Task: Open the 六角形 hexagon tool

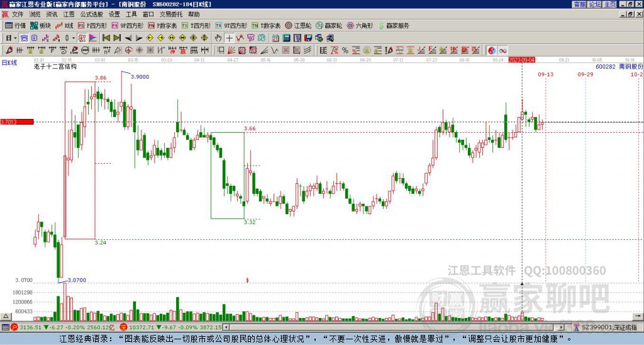Action: pos(360,25)
